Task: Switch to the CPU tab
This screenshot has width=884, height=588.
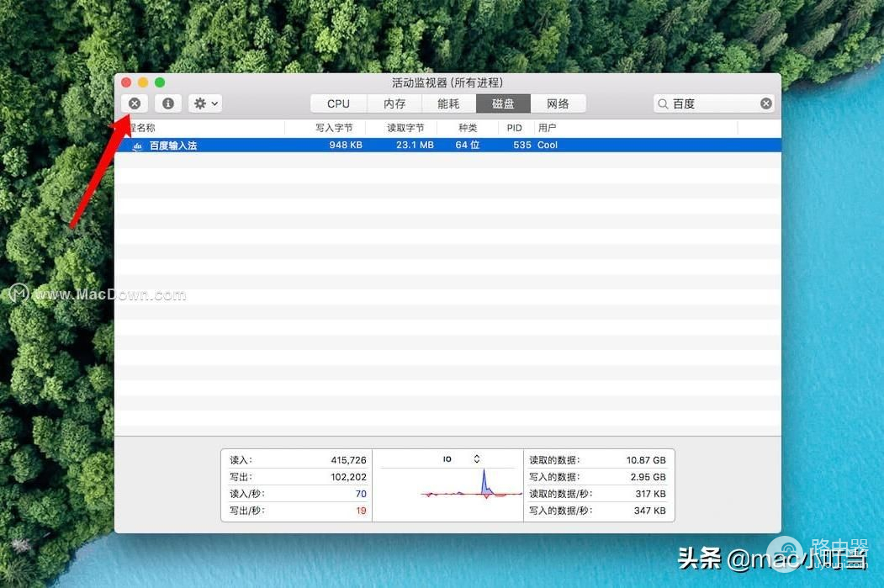Action: tap(338, 103)
